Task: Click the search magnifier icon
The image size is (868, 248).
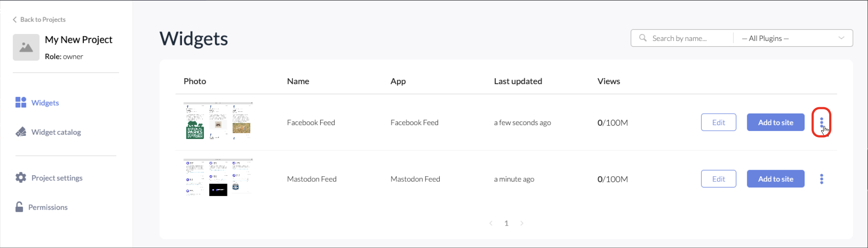Action: (643, 38)
